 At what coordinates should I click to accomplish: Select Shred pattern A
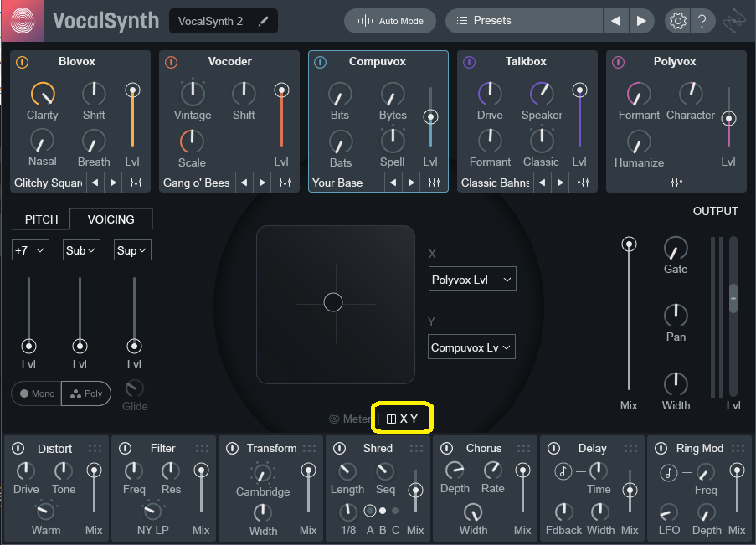[x=370, y=511]
